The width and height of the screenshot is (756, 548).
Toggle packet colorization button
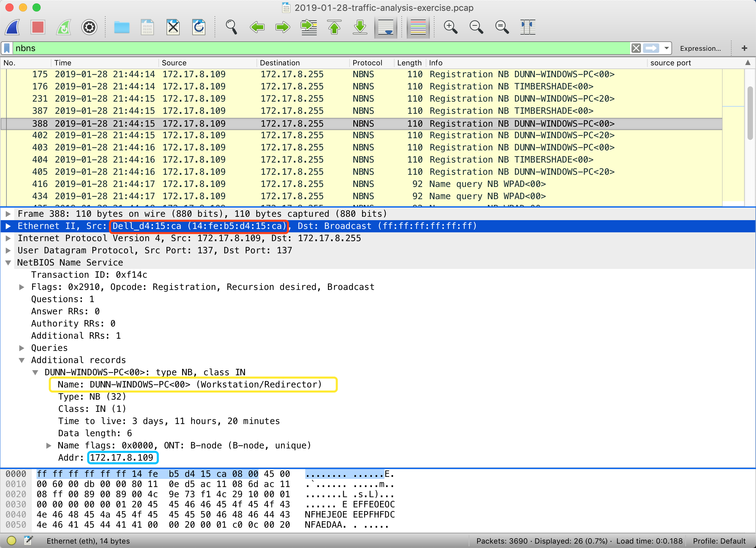point(418,27)
